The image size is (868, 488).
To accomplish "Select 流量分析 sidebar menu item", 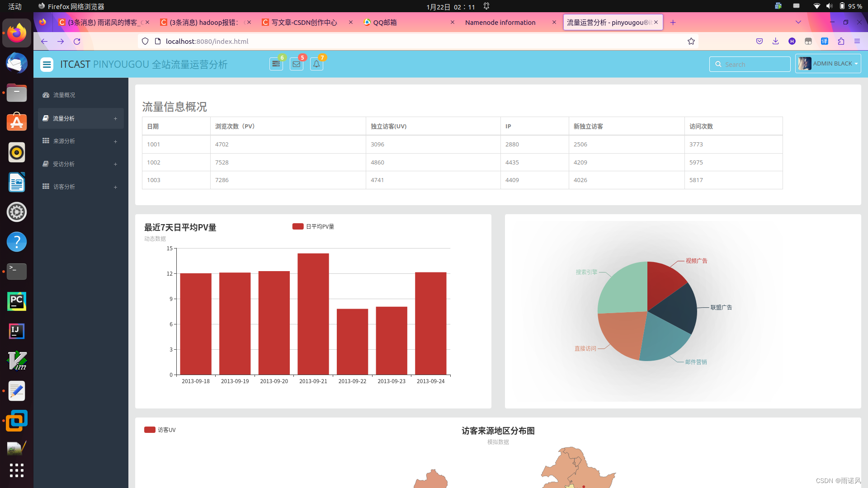I will [x=81, y=118].
